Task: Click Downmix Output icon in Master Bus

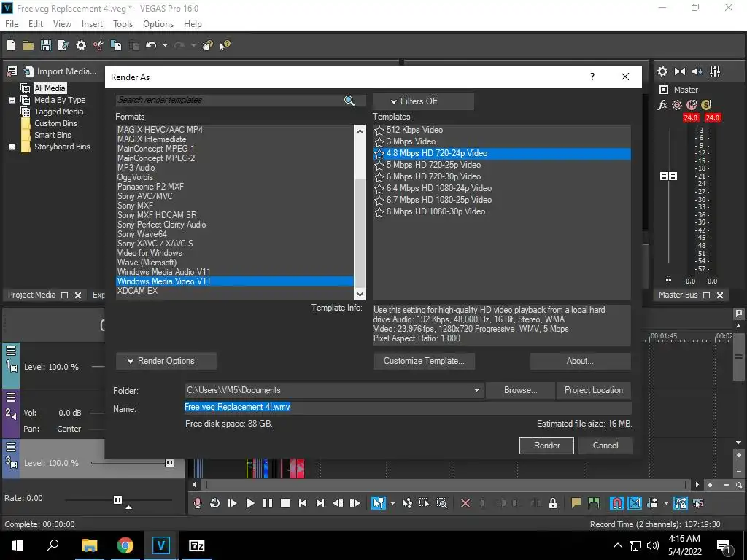Action: [x=680, y=71]
